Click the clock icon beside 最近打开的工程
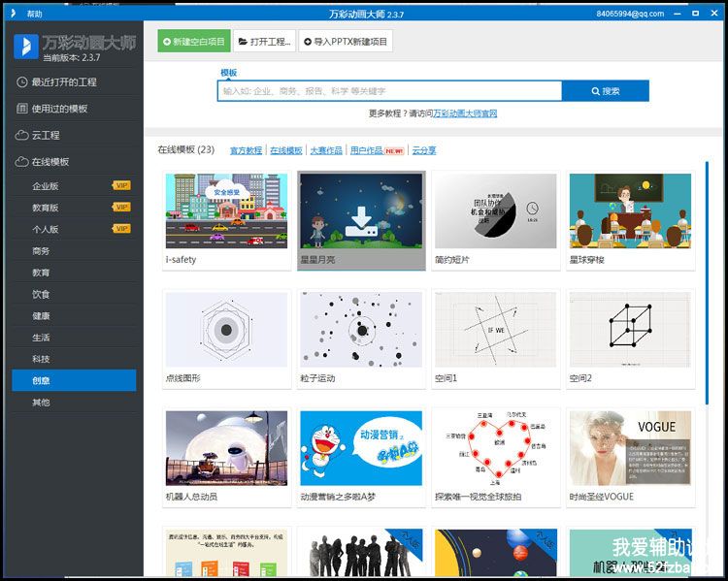Screen dimensions: 728x581 [22, 82]
